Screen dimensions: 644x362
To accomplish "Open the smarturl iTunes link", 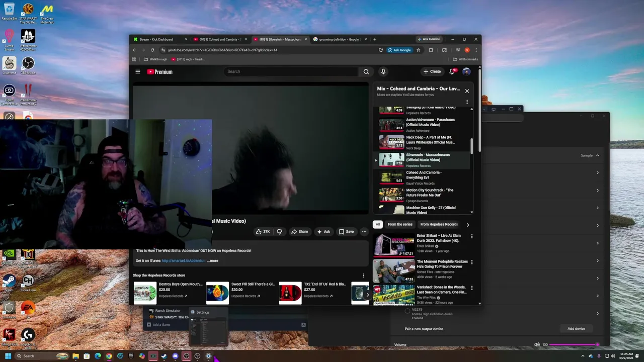I will click(x=184, y=260).
